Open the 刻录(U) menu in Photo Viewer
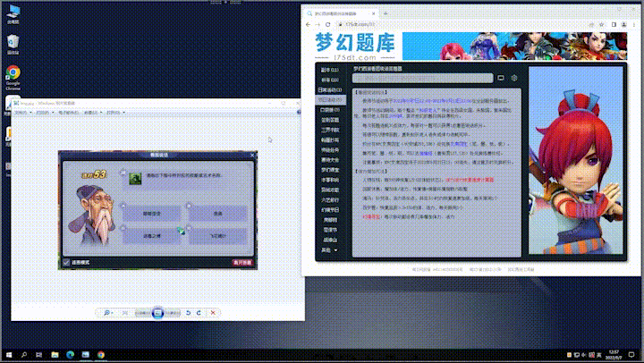This screenshot has height=363, width=644. [x=93, y=112]
